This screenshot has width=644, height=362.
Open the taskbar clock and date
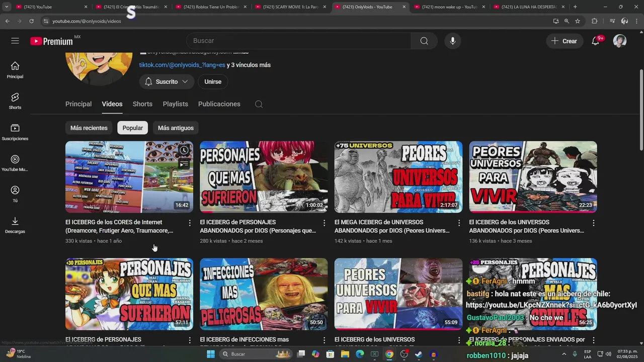[627, 354]
